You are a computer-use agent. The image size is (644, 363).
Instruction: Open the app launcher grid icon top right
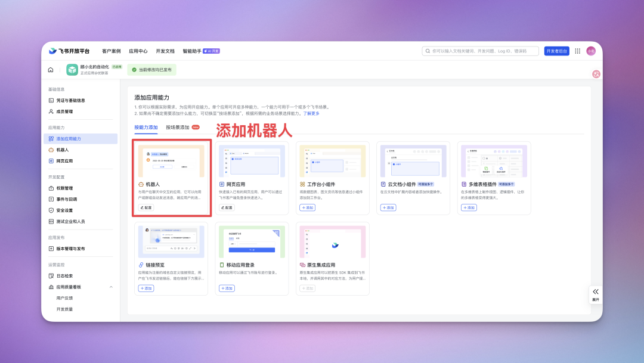[x=577, y=51]
